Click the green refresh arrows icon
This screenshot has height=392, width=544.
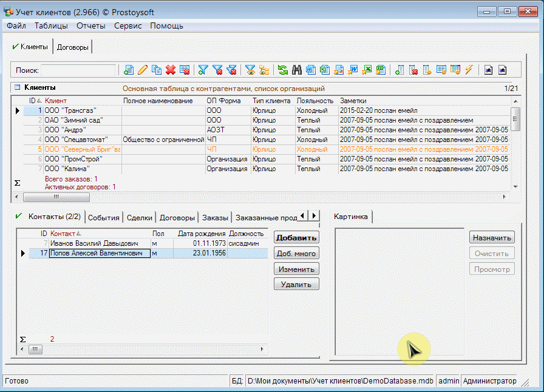283,70
